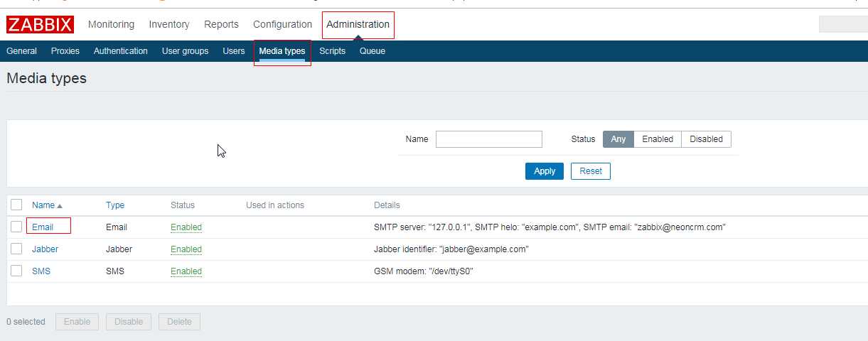Click the Details column header
Image resolution: width=868 pixels, height=341 pixels.
tap(387, 205)
